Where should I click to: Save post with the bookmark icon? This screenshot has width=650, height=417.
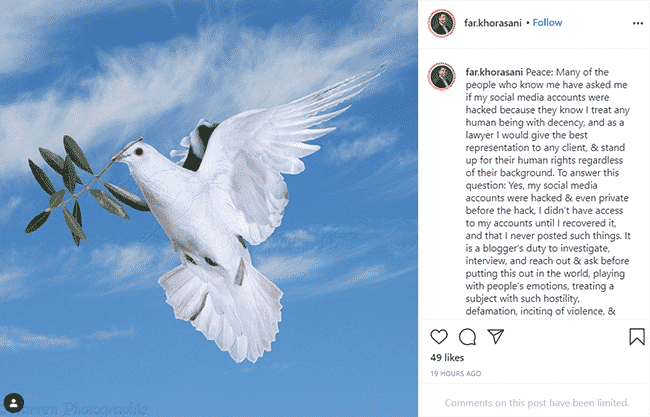pos(637,337)
